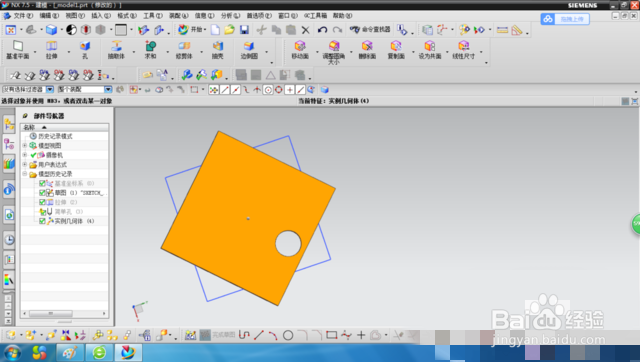The image size is (640, 362).
Task: Open the 插入 menu
Action: tap(101, 16)
